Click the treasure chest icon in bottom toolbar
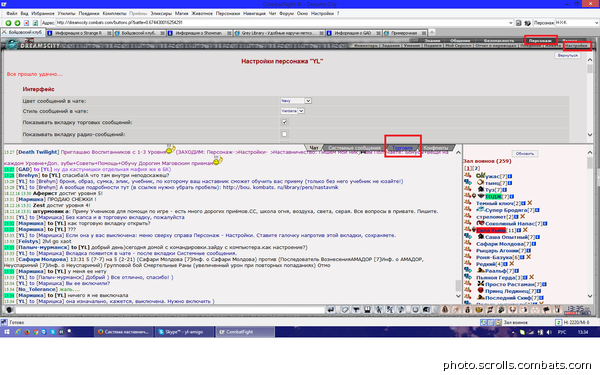The height and width of the screenshot is (375, 600). [x=479, y=310]
